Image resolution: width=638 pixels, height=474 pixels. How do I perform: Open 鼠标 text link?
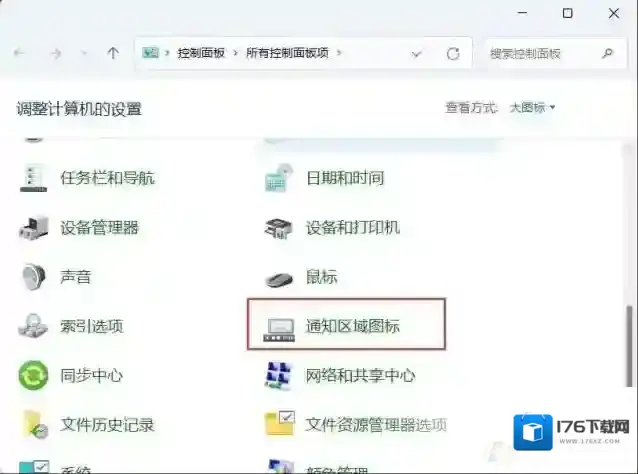click(321, 277)
